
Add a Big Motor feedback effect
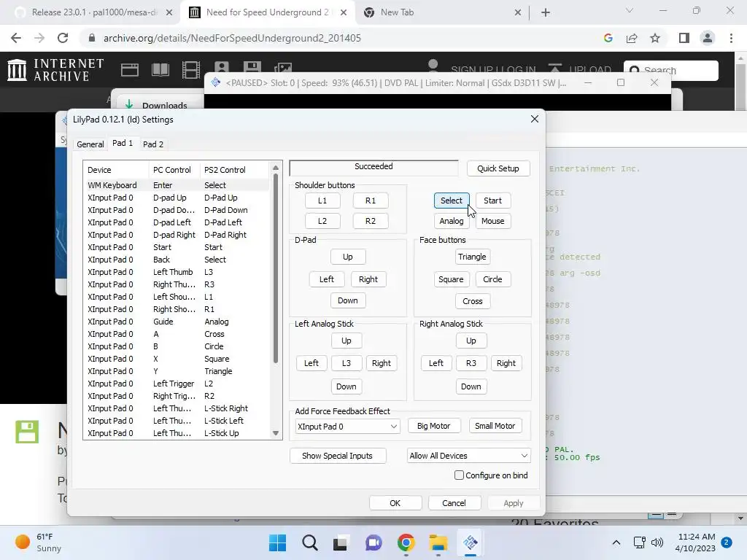click(x=433, y=426)
